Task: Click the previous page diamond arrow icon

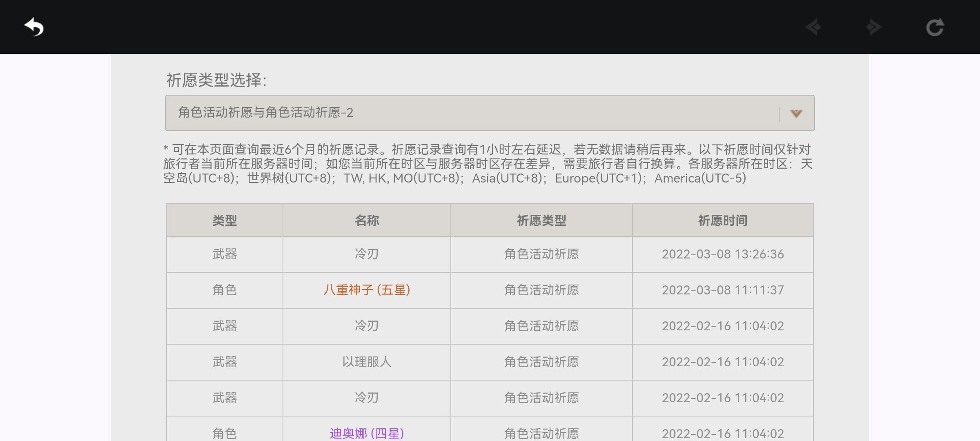Action: pos(813,27)
